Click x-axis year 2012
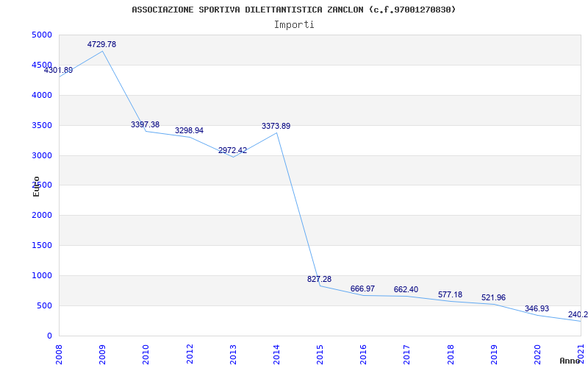Viewport: 588px width, 368px height. [x=190, y=355]
